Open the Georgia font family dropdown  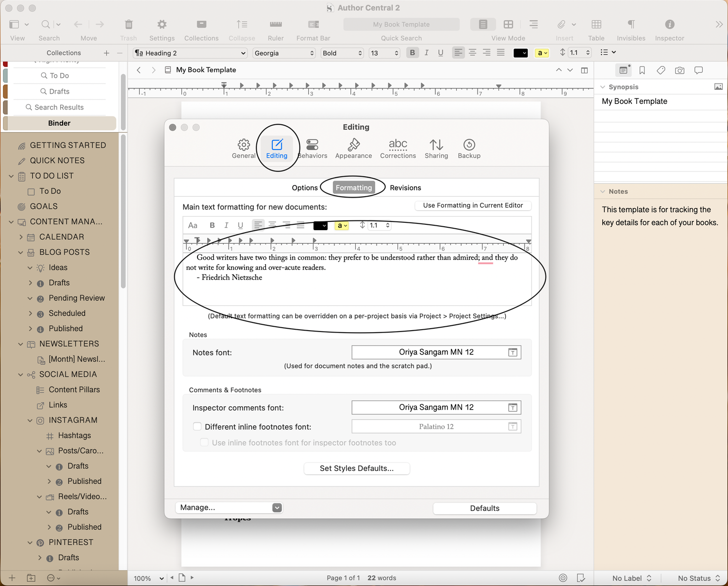point(284,53)
